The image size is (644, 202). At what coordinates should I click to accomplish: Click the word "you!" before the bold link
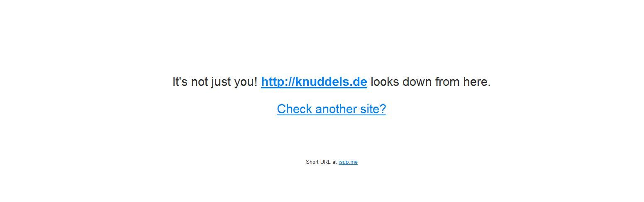pos(246,82)
